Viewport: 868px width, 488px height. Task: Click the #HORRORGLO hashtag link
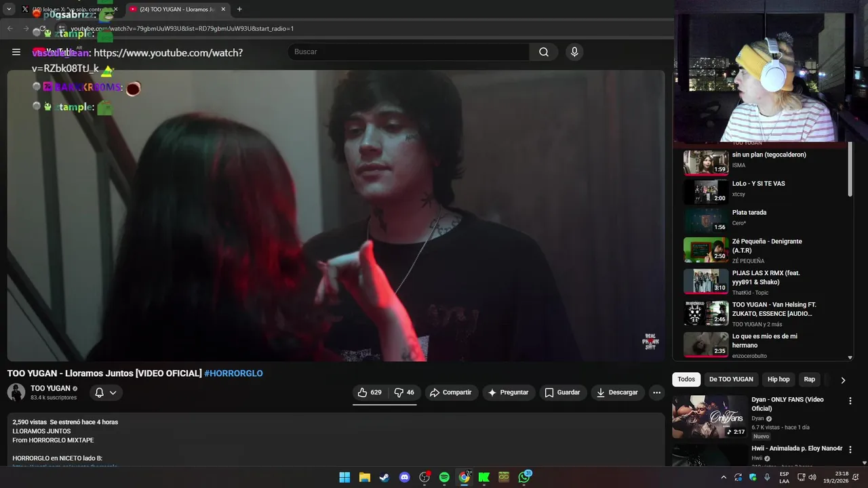(233, 373)
